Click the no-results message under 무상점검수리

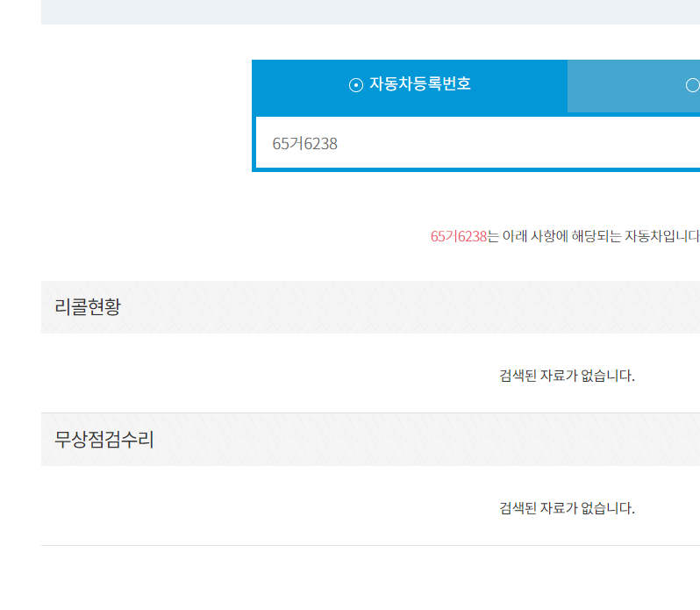point(567,508)
